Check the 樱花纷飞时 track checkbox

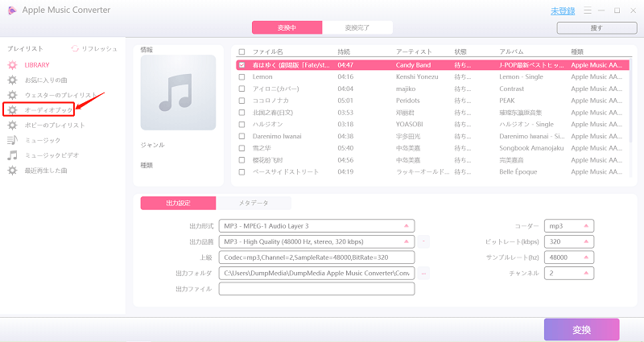tap(242, 160)
